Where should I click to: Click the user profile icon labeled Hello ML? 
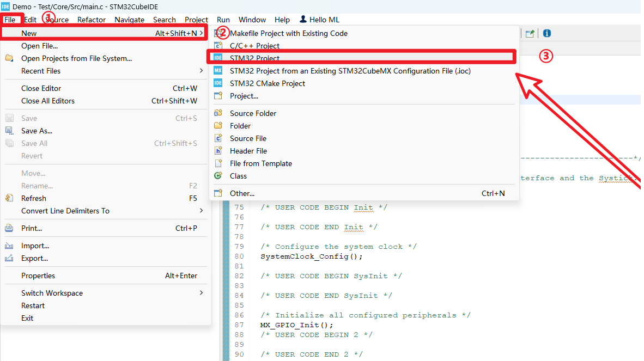303,19
